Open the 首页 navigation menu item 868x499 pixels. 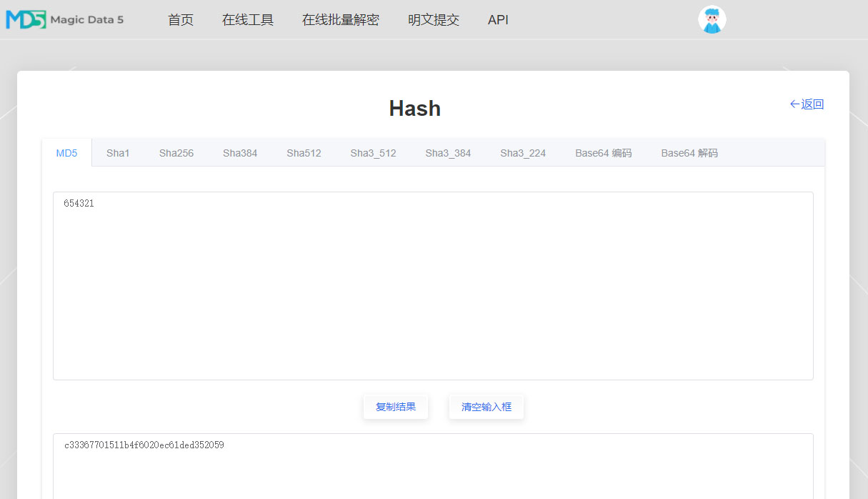coord(180,20)
